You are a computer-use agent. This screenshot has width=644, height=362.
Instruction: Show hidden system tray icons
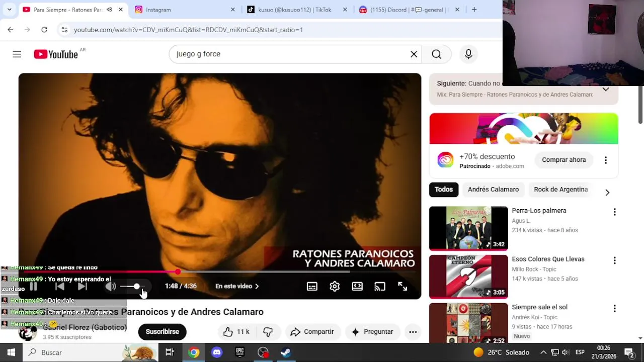click(x=543, y=352)
